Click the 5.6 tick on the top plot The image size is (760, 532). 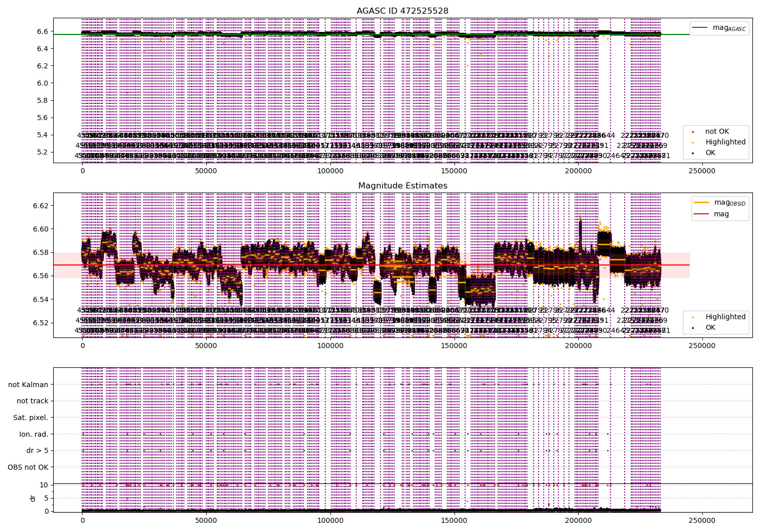[x=43, y=118]
